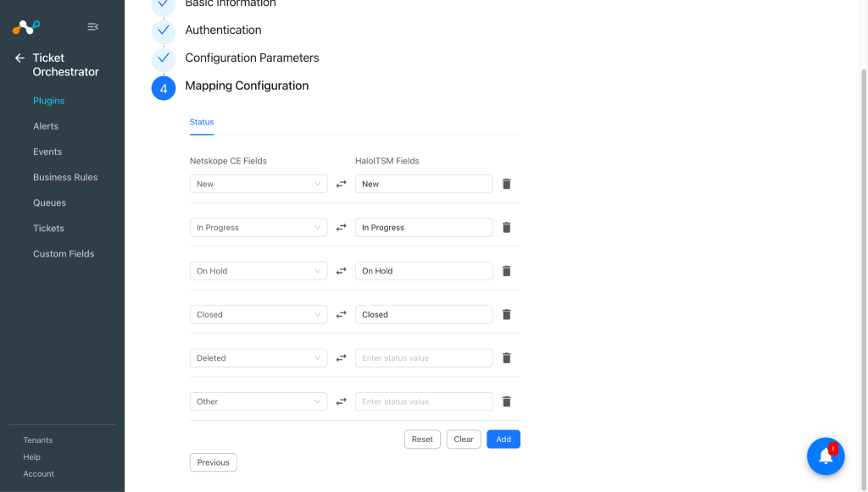Click the trash icon for Other row

coord(506,401)
